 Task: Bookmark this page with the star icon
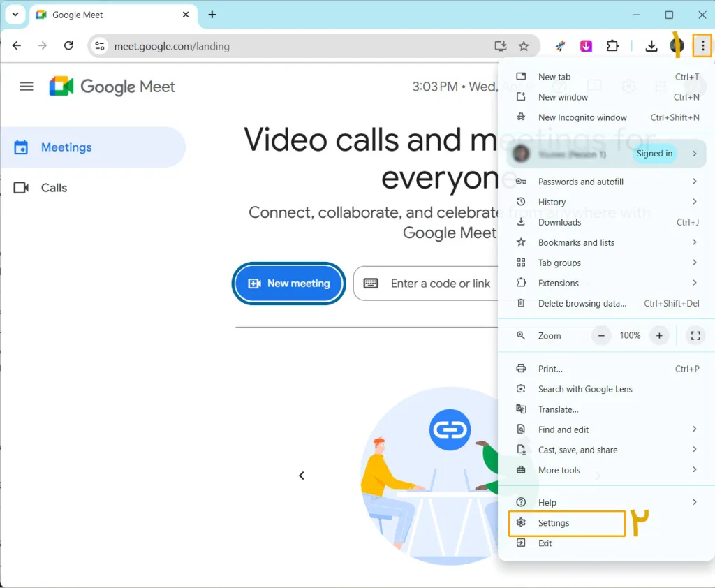pyautogui.click(x=524, y=46)
